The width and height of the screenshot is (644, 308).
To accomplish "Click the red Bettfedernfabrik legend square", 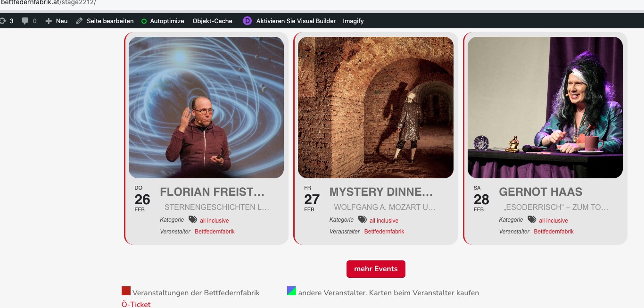I will coord(126,291).
